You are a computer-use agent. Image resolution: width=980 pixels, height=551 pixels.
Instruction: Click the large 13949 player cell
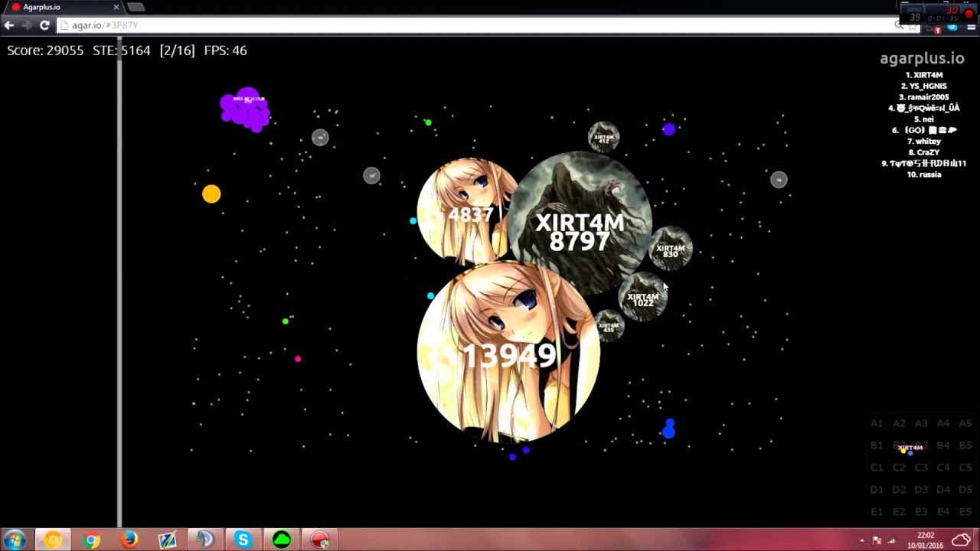coord(508,352)
